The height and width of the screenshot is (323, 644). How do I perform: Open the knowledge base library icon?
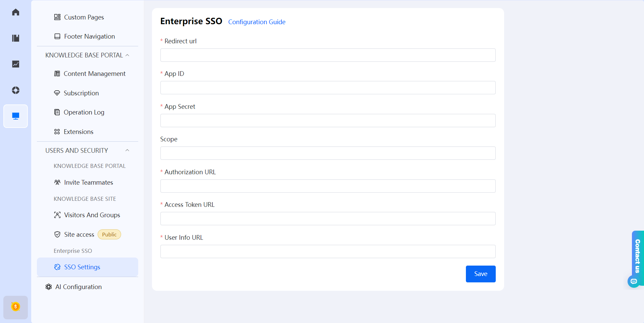[x=15, y=38]
